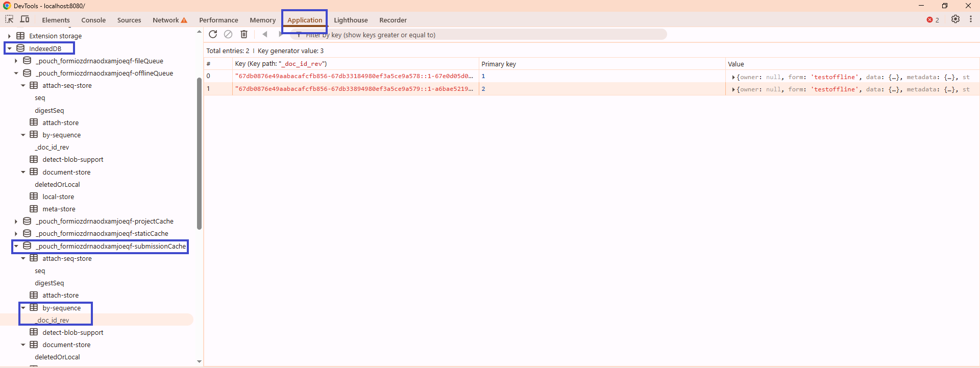Screen dimensions: 980x368
Task: Expand the fileQueue pouch database
Action: 16,61
